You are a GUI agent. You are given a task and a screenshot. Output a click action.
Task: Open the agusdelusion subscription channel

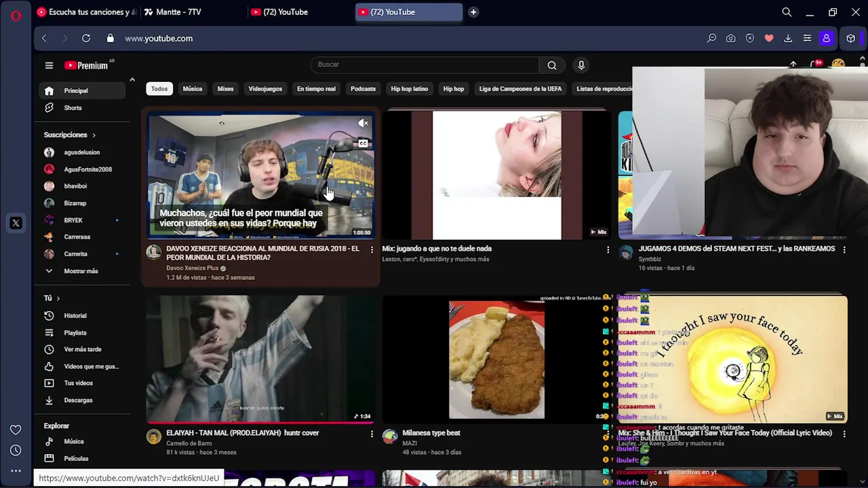click(x=81, y=152)
